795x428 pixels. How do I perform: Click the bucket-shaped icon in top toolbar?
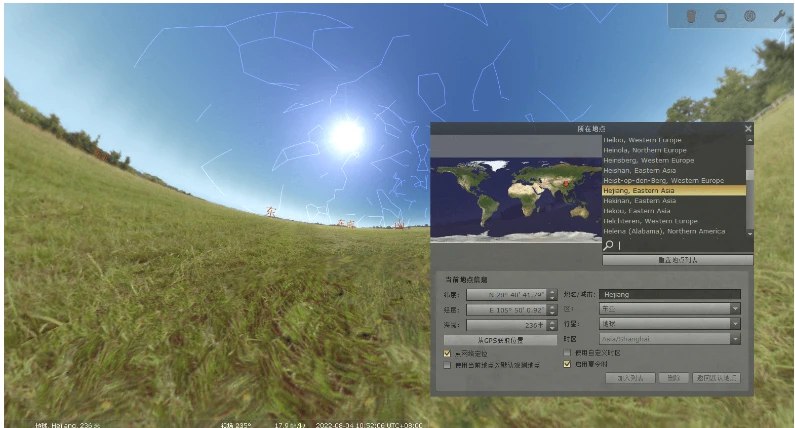point(691,16)
